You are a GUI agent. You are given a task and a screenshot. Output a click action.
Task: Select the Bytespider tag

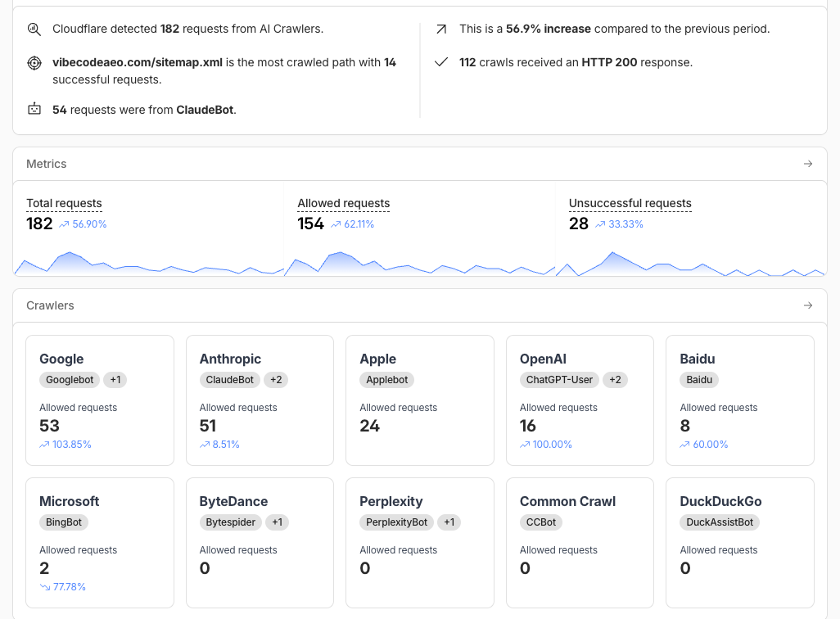point(230,522)
